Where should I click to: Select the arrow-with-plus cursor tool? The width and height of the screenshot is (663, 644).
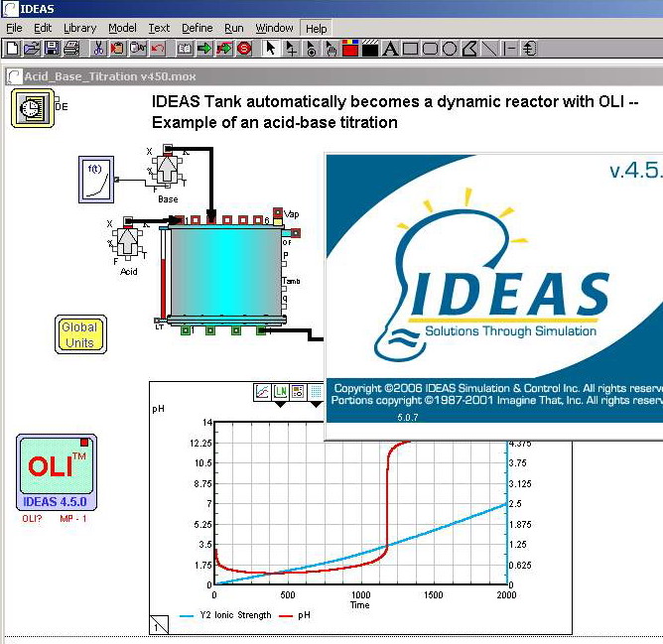click(x=291, y=49)
